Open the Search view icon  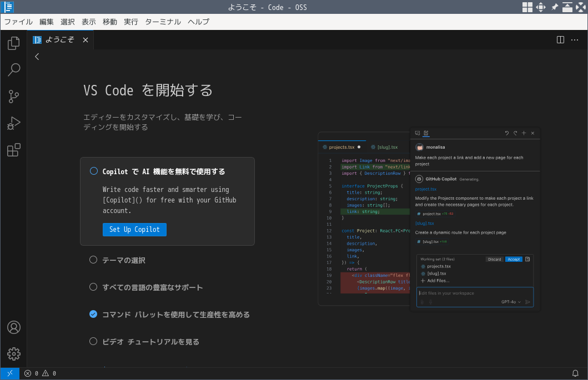click(13, 70)
